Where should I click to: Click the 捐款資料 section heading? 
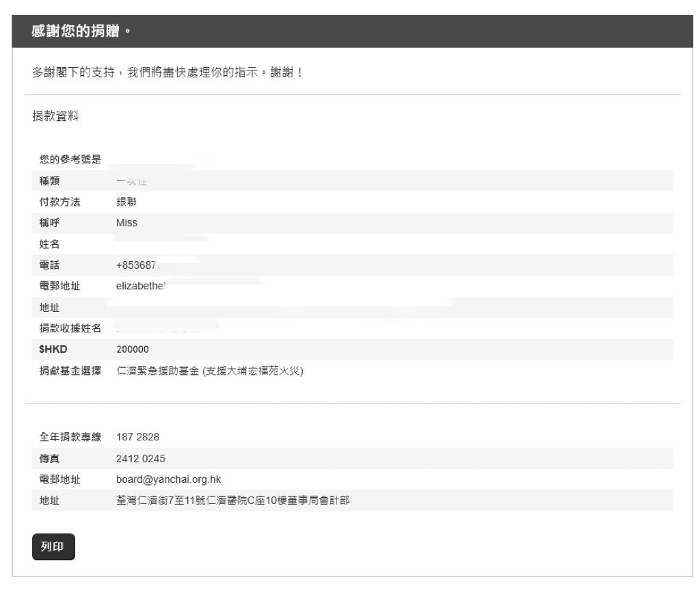(55, 116)
